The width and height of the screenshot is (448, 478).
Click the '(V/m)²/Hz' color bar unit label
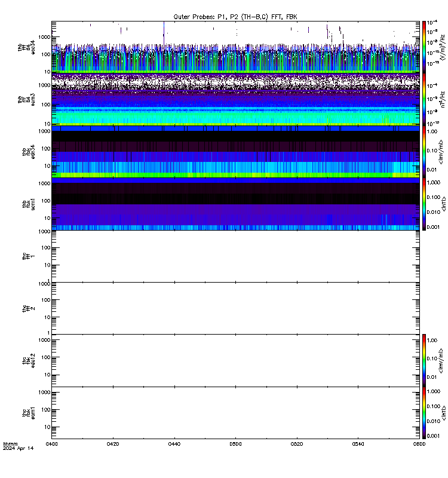[443, 47]
